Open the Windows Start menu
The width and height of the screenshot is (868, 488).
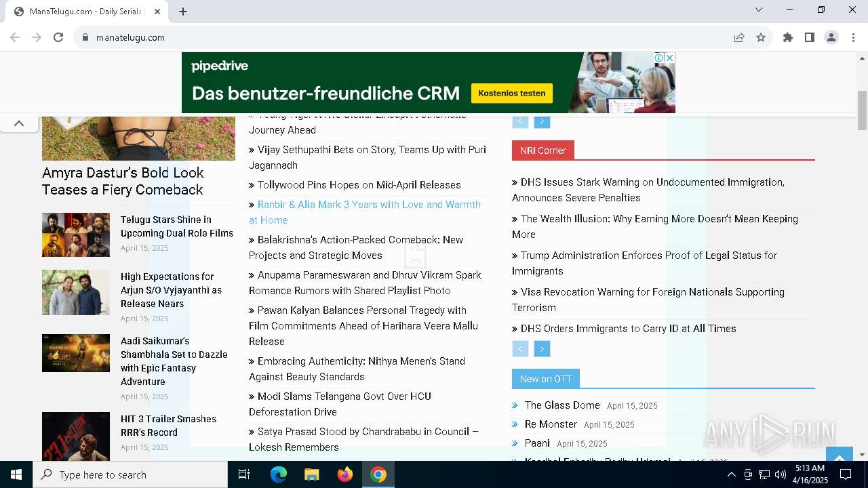pos(16,474)
